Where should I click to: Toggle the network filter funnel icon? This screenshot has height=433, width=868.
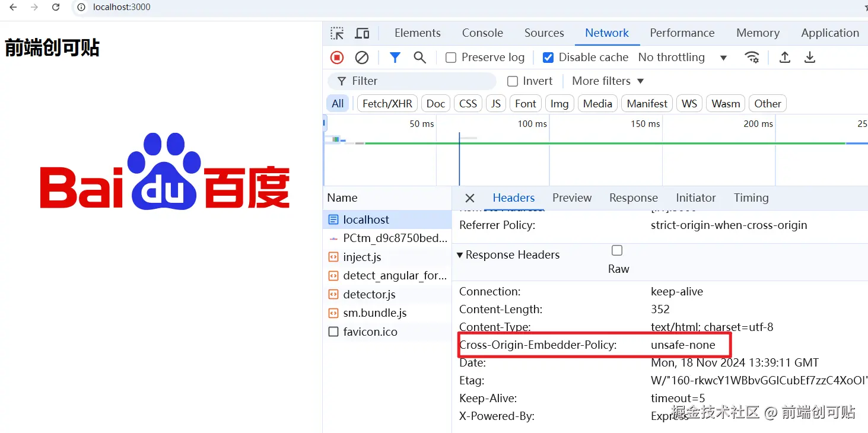(395, 58)
